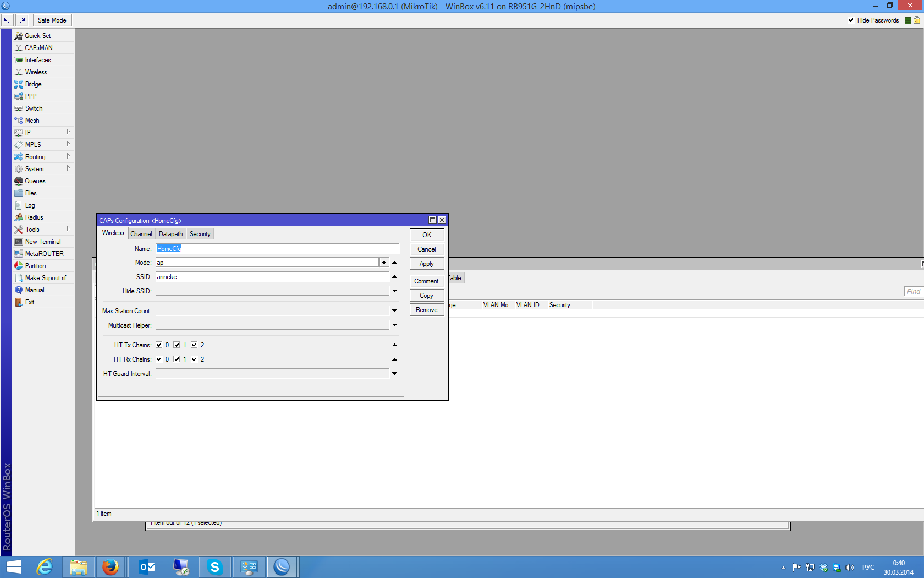
Task: Click the Undo arrow in toolbar
Action: point(7,20)
